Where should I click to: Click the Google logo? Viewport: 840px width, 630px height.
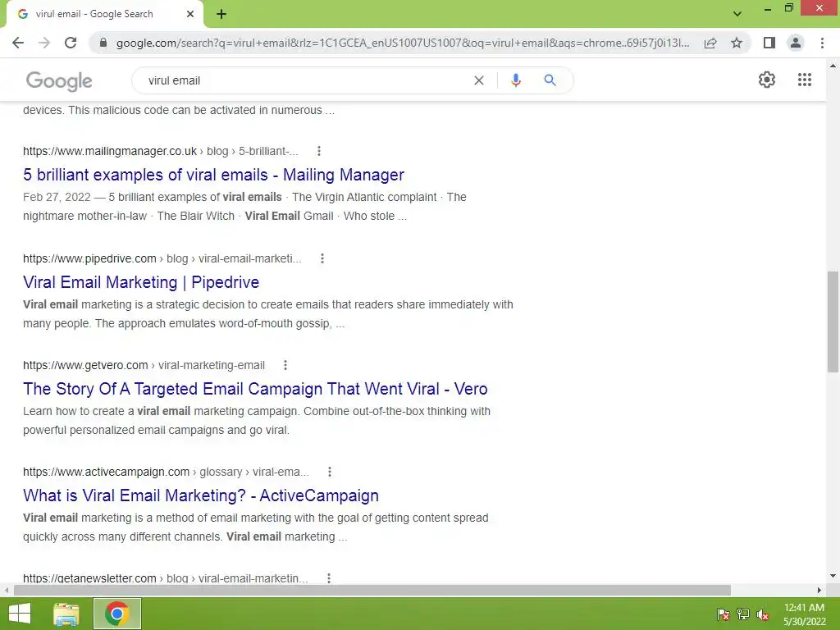59,81
